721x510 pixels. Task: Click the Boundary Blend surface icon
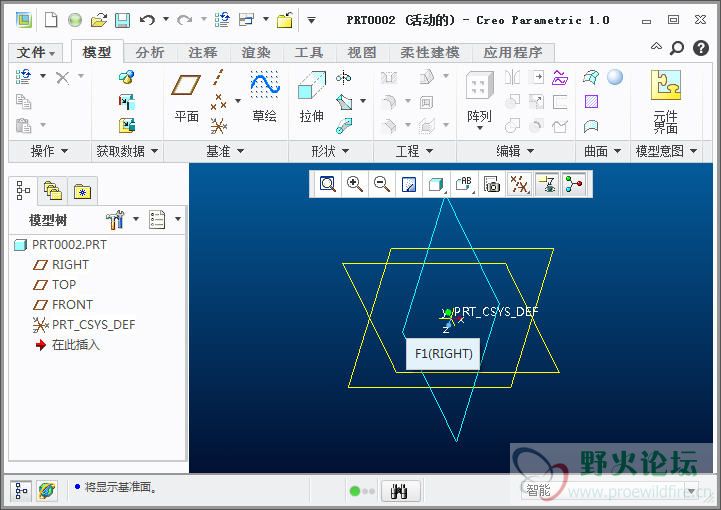click(591, 77)
